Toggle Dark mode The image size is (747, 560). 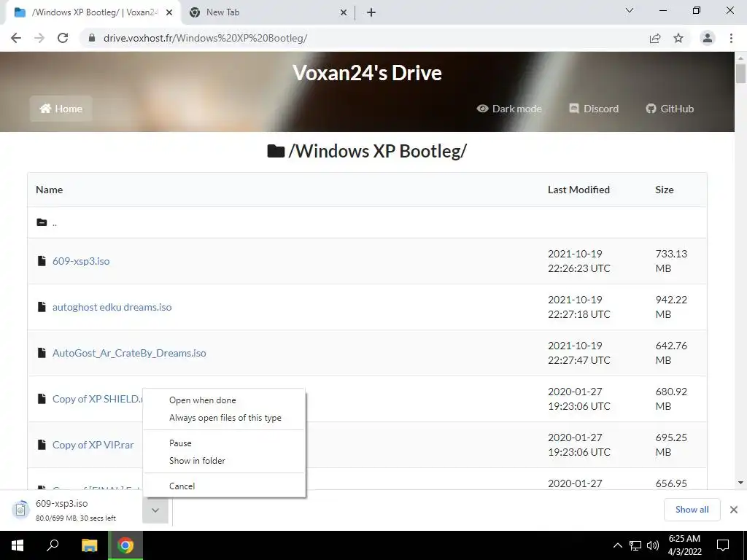click(509, 109)
